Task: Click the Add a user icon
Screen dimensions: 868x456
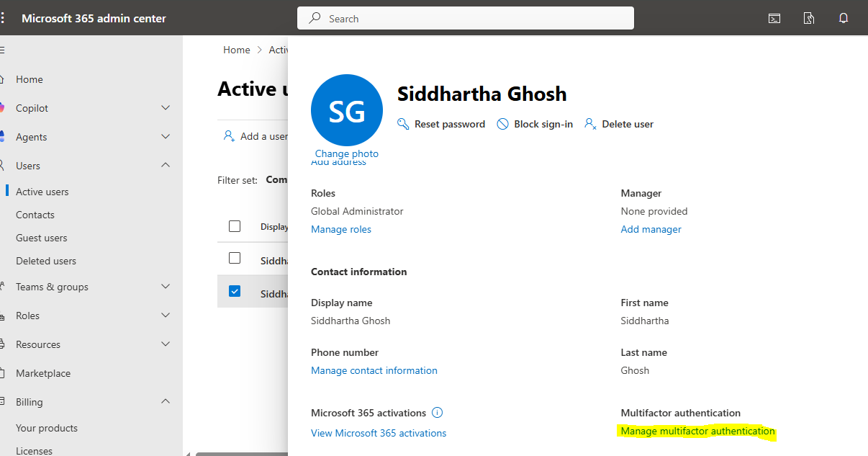Action: click(229, 136)
